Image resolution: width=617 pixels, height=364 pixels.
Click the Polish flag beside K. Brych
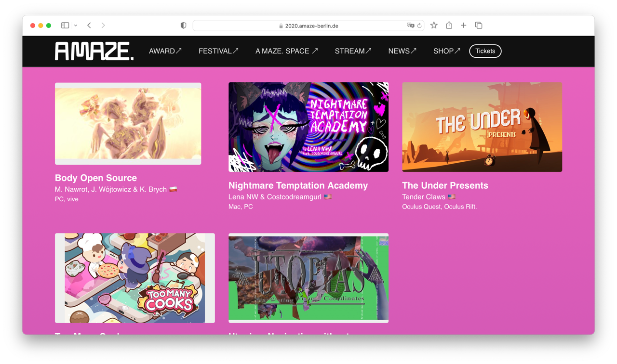point(174,189)
